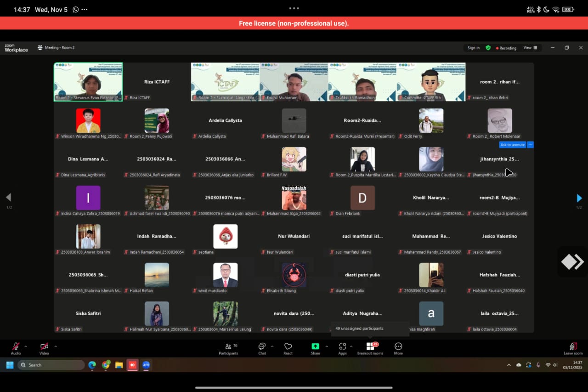The height and width of the screenshot is (392, 588).
Task: Unmute microphone with the Audio button
Action: click(x=16, y=348)
